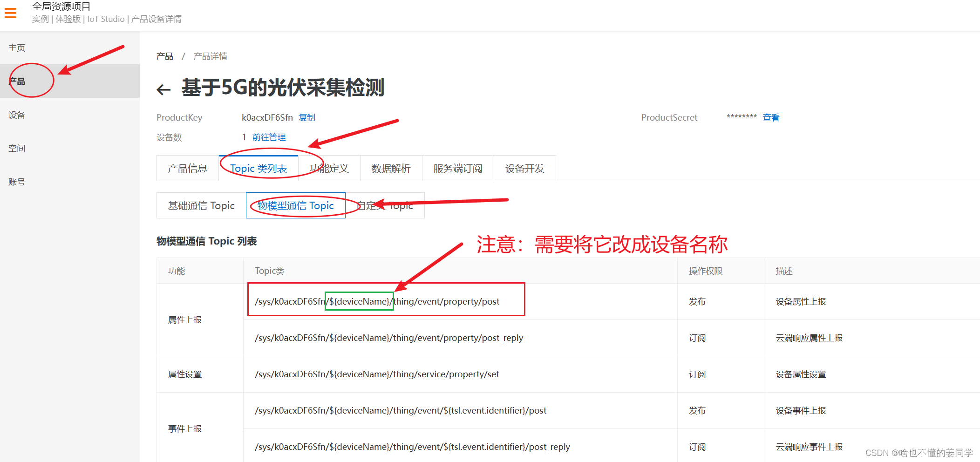Select 主页 in the left sidebar
The image size is (980, 462).
pyautogui.click(x=17, y=47)
